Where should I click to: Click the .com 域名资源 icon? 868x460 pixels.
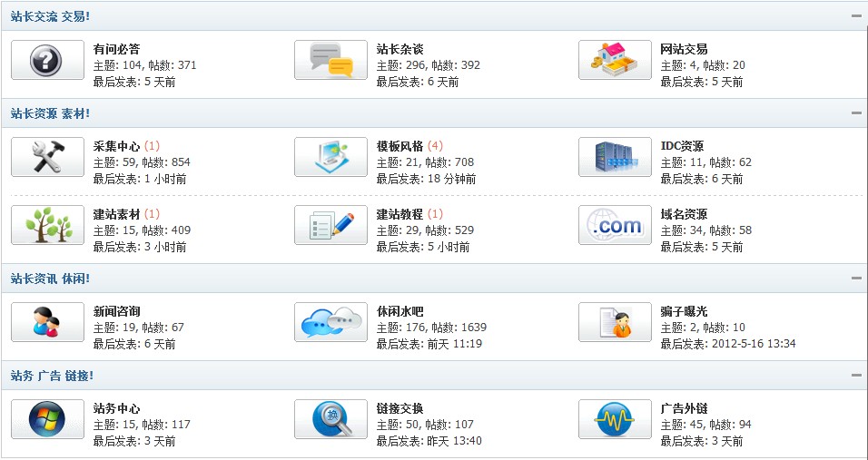[x=615, y=226]
